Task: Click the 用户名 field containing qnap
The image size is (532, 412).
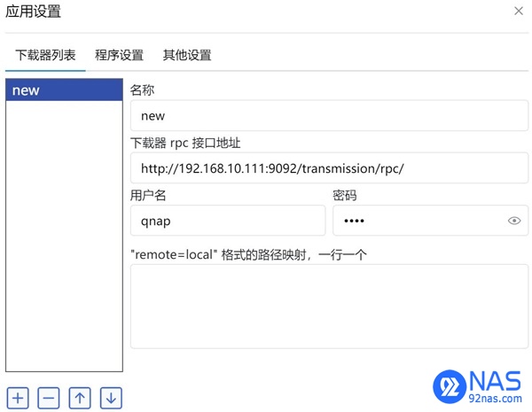Action: pyautogui.click(x=228, y=221)
